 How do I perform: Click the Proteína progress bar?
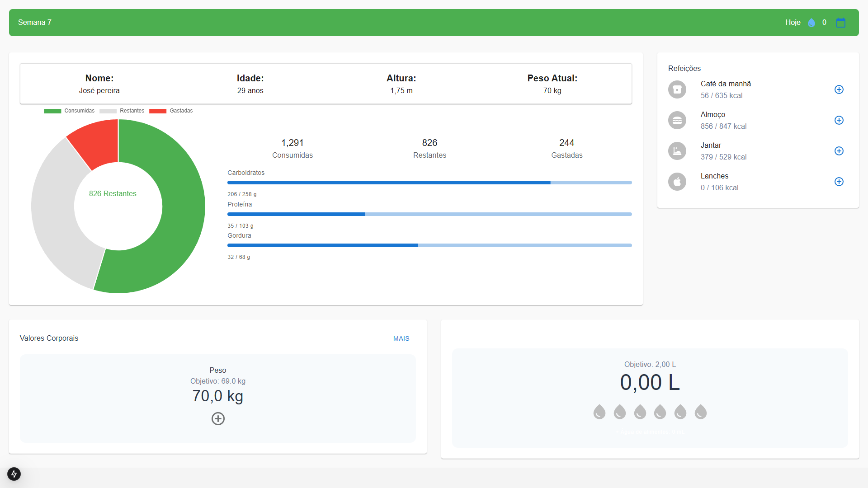429,214
